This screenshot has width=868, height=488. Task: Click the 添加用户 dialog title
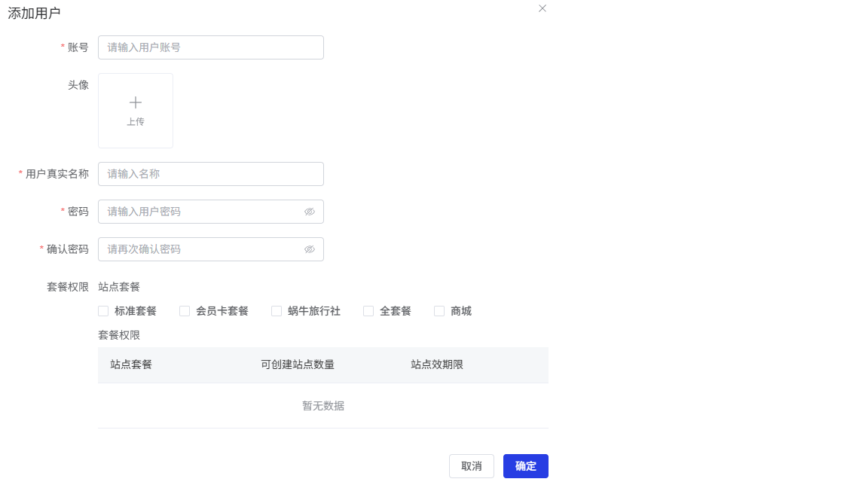coord(34,13)
